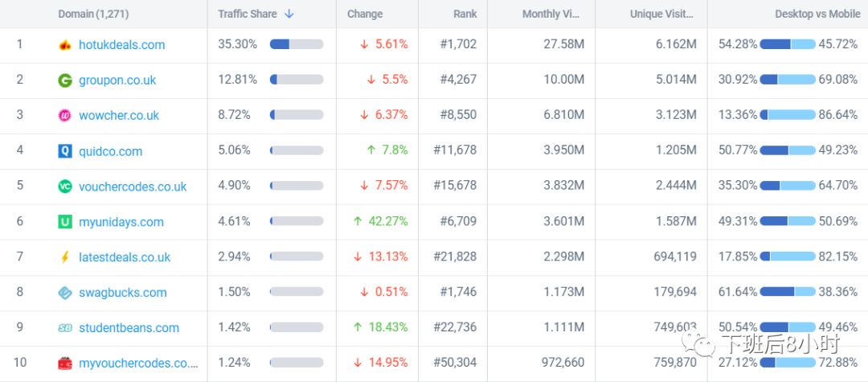This screenshot has width=868, height=382.
Task: Click the pink Wowcher favicon
Action: point(65,116)
